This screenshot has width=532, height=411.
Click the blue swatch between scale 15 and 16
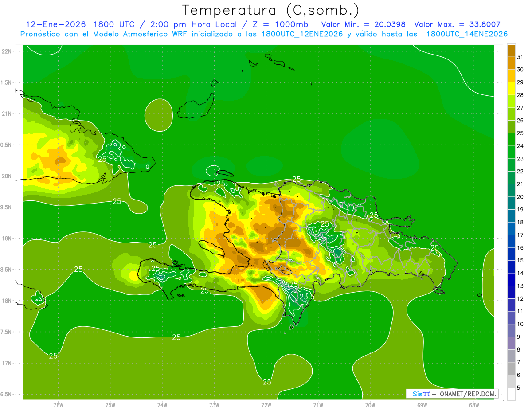pyautogui.click(x=511, y=254)
